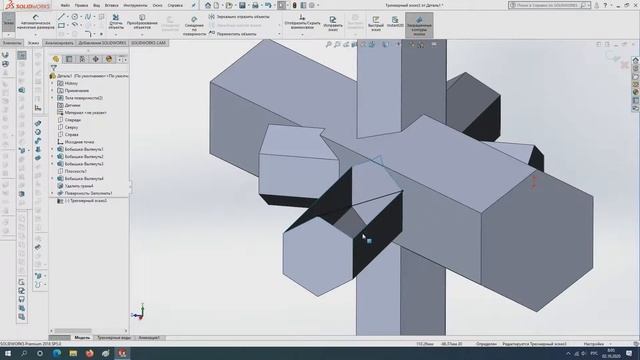Select the Line sketch tool
This screenshot has width=640, height=360.
61,17
